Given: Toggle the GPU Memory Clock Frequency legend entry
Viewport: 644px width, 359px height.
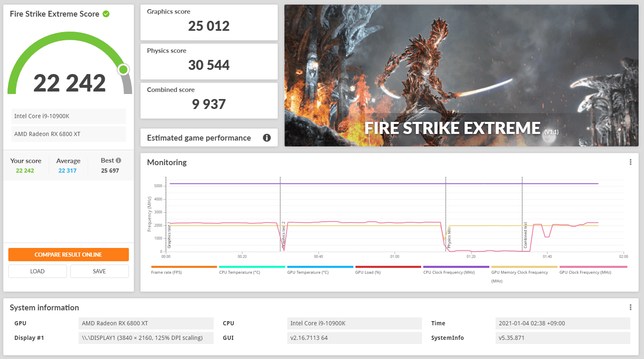Looking at the screenshot, I should tap(524, 274).
